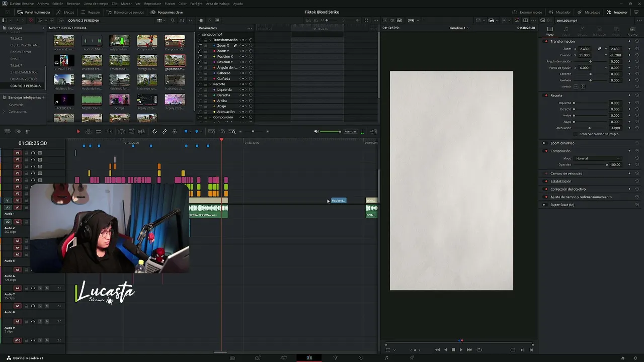This screenshot has height=362, width=644.
Task: Click the Zoom X value field in Inspector
Action: coord(584,49)
